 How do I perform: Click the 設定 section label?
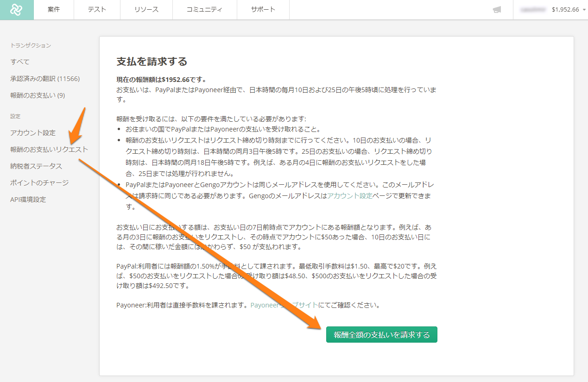click(x=15, y=116)
